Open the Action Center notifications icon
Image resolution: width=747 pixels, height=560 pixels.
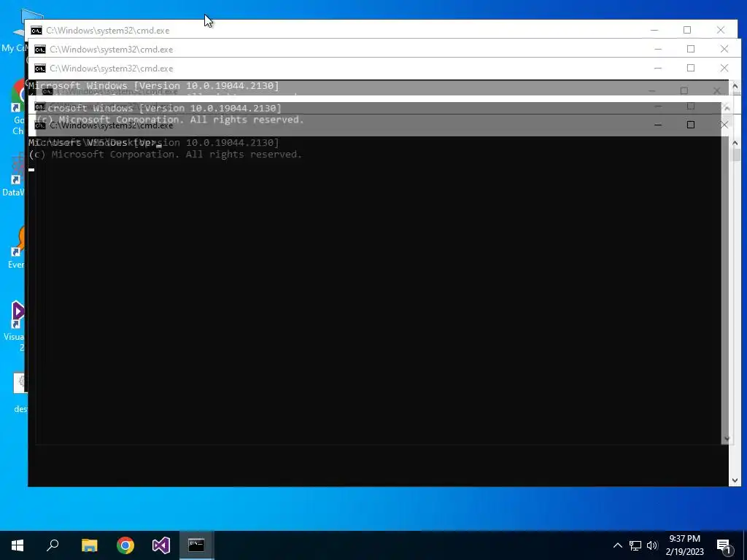click(724, 545)
